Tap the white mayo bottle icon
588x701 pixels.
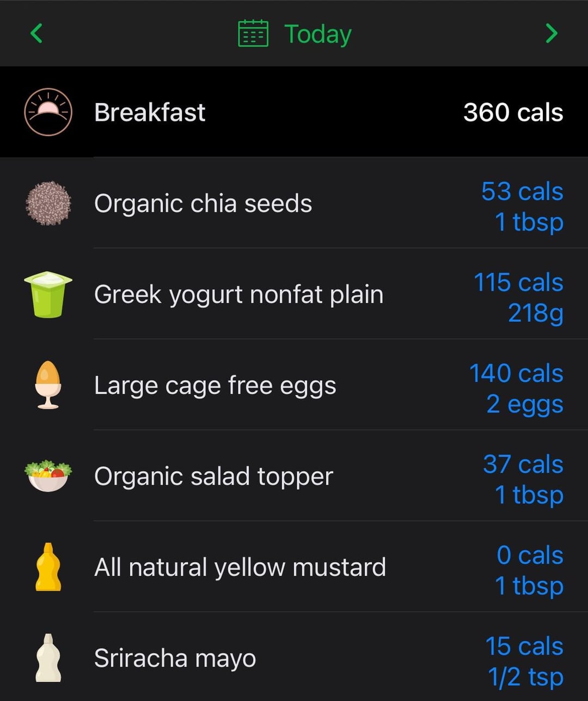(48, 657)
